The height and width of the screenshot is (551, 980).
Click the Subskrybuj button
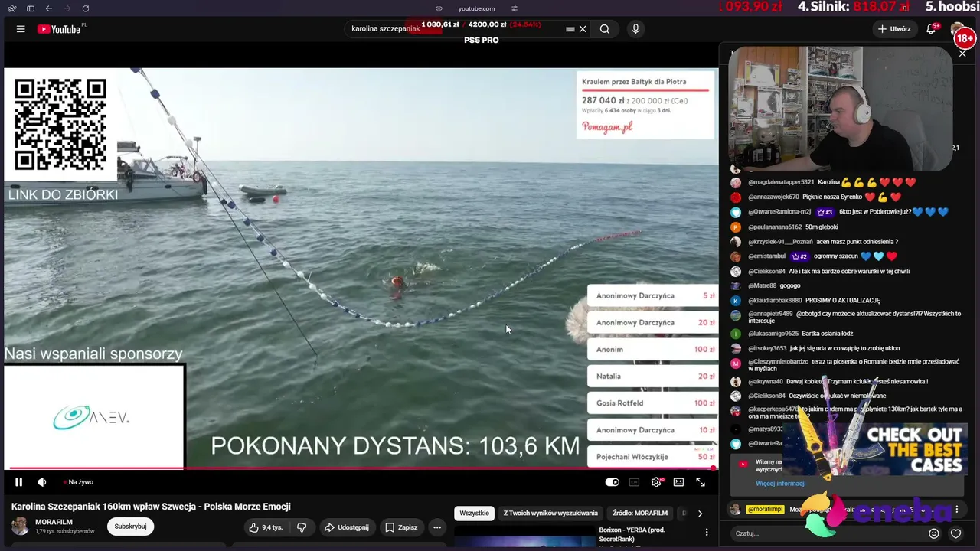[130, 527]
